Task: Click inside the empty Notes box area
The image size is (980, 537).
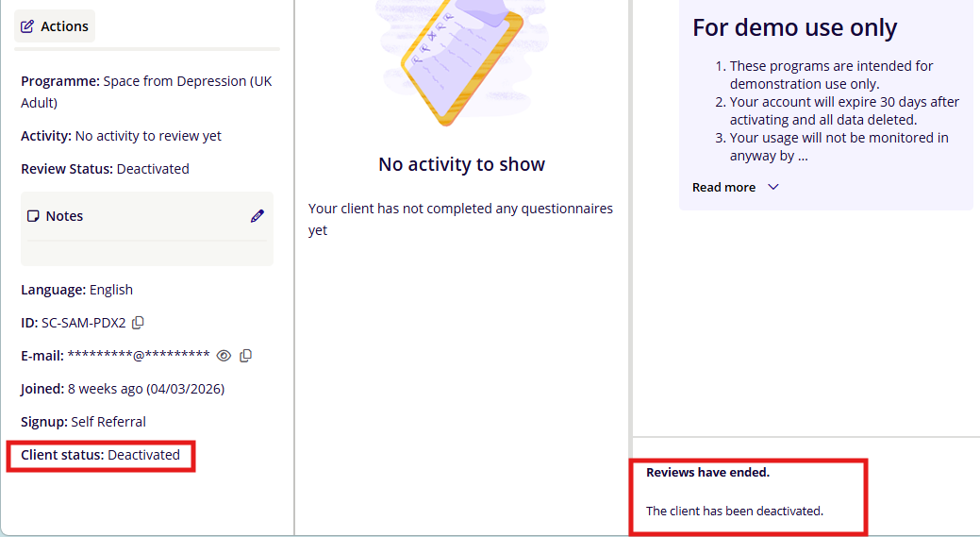Action: tap(146, 251)
